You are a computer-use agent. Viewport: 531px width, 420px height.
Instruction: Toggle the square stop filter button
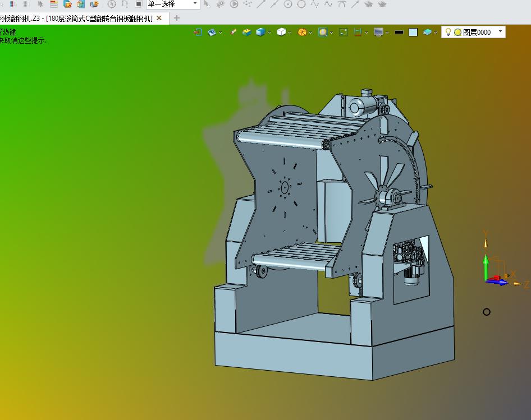coord(139,4)
